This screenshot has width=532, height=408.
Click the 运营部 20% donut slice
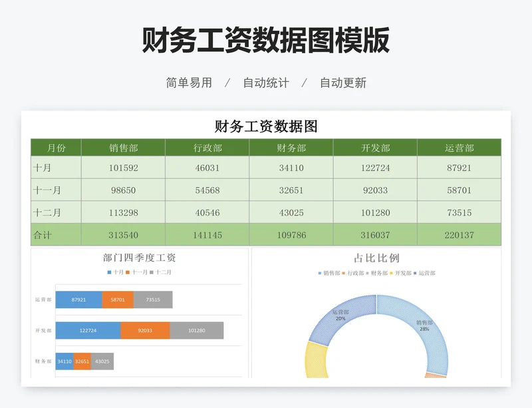click(341, 316)
